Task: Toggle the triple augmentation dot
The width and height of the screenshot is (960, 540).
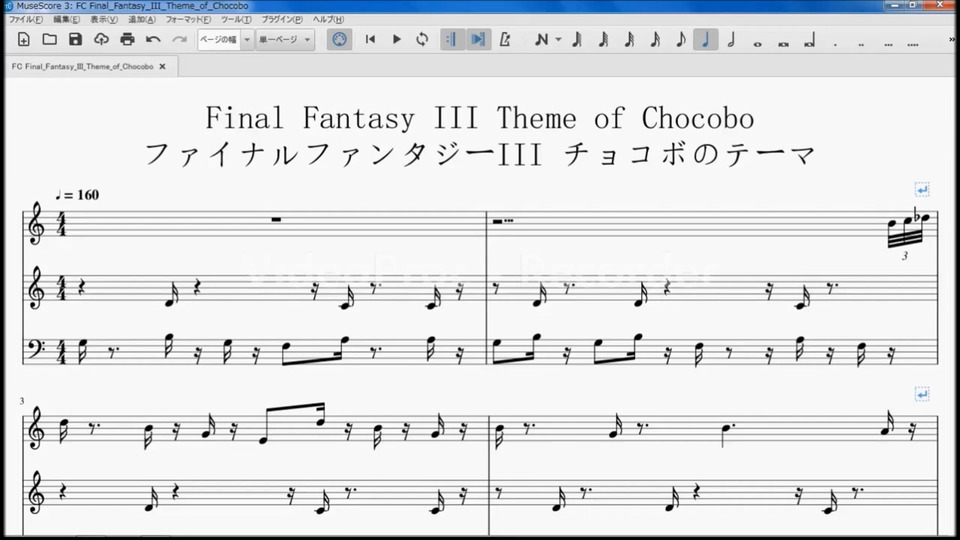Action: pos(888,43)
